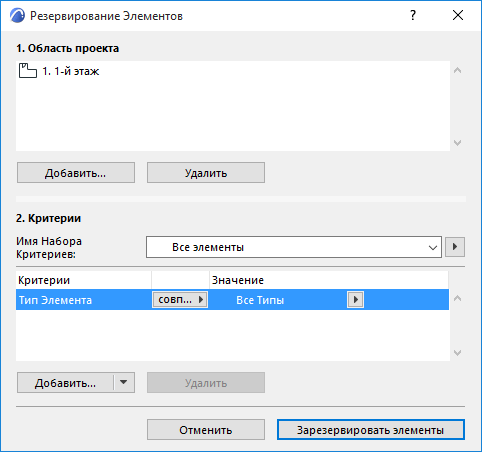Select the Тип Элемента criteria row
Image resolution: width=482 pixels, height=452 pixels.
(x=232, y=300)
